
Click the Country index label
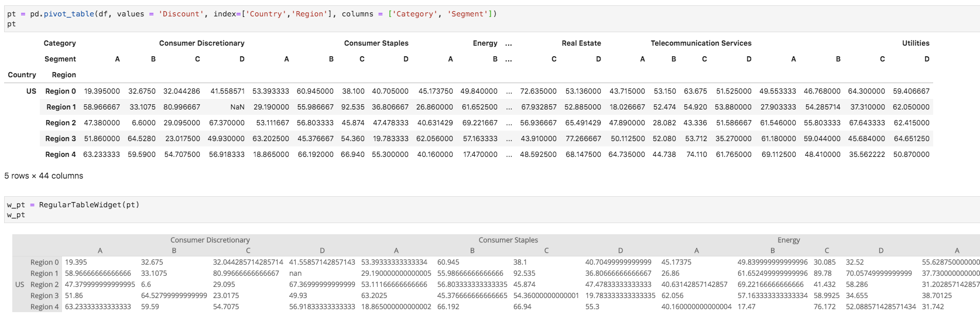pyautogui.click(x=22, y=75)
